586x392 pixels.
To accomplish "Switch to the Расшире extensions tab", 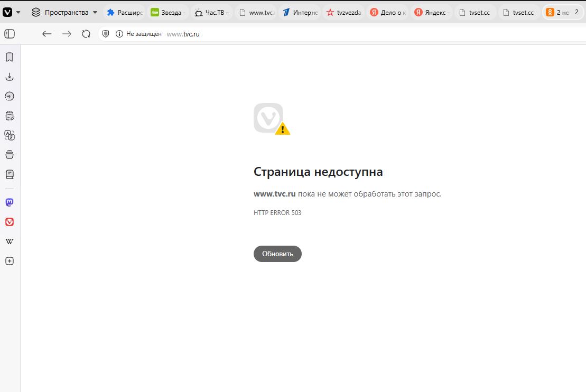I will tap(125, 12).
